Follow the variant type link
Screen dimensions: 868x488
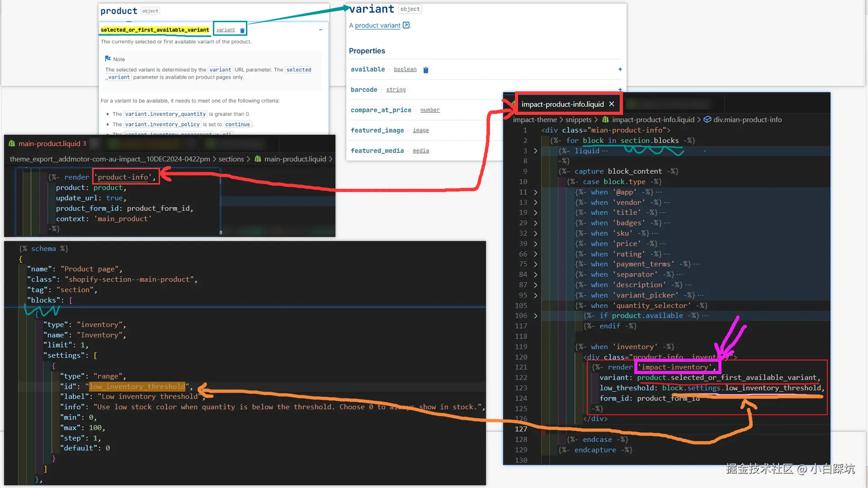(x=226, y=30)
